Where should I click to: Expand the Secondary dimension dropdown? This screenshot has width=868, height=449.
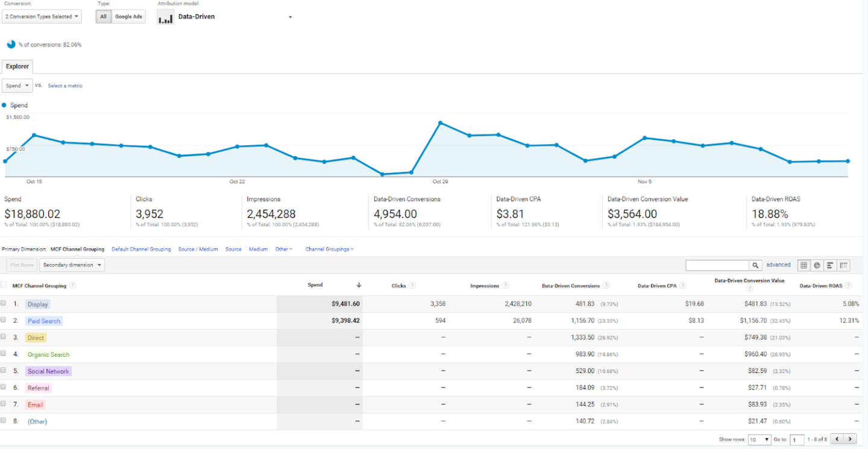coord(72,265)
